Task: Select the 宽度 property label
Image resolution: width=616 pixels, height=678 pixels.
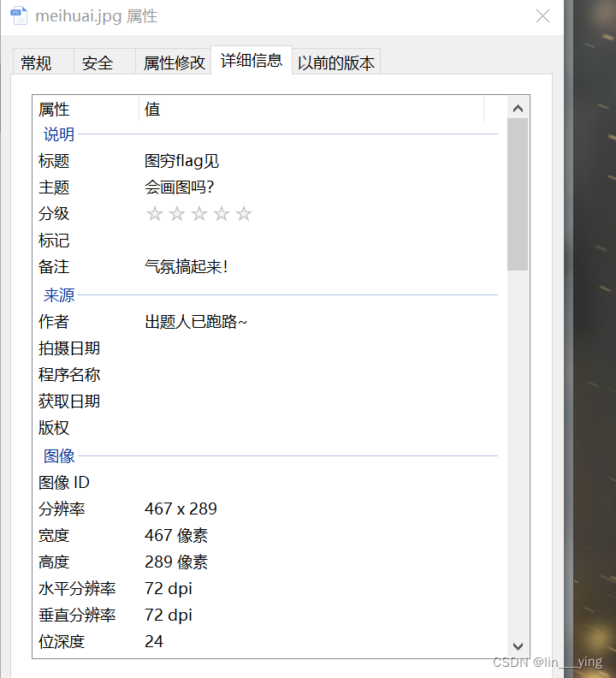Action: tap(54, 536)
